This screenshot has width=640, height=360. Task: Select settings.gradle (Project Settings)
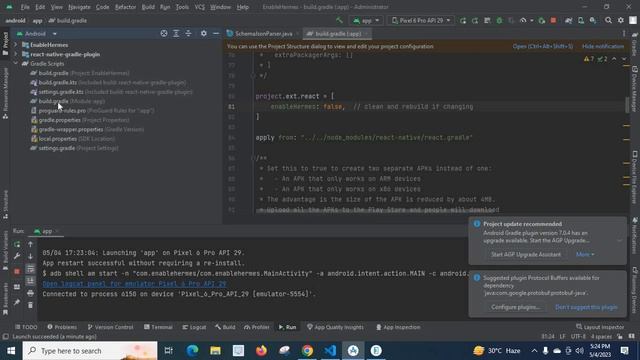(75, 148)
